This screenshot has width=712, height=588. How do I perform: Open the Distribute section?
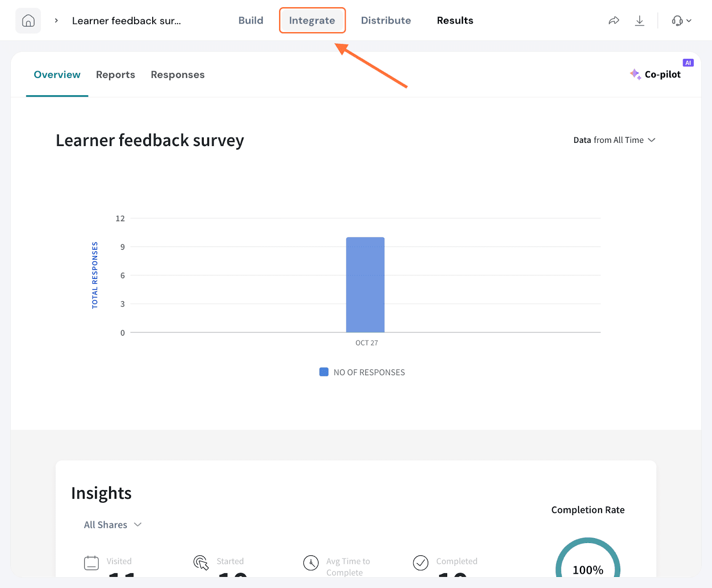tap(386, 20)
